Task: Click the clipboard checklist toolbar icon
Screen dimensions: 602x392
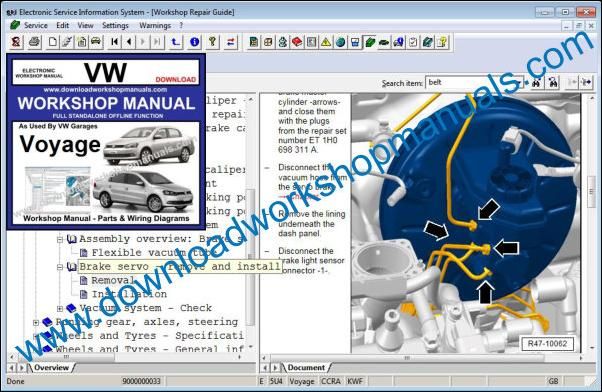Action: (413, 41)
